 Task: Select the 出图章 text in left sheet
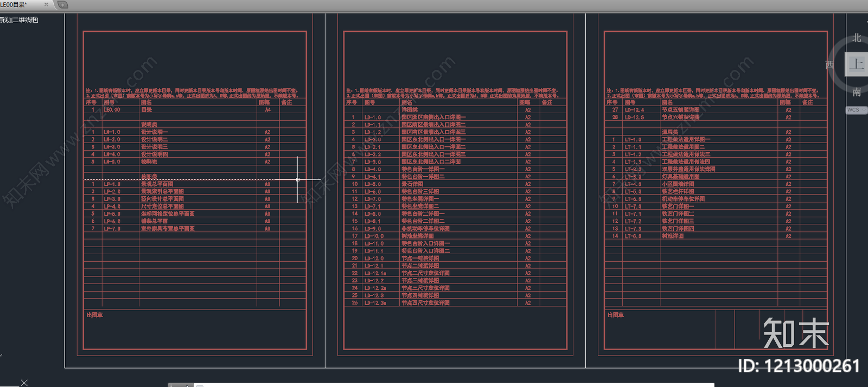95,315
